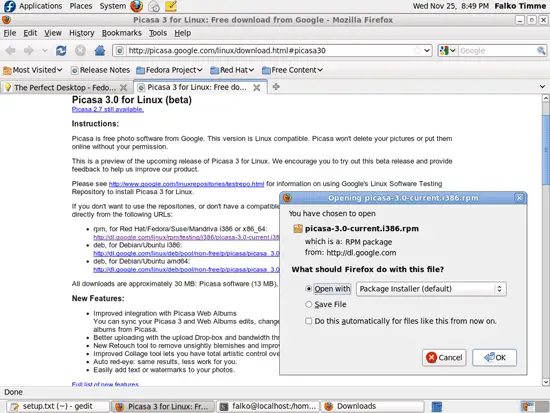Open the Tools menu
The height and width of the screenshot is (413, 550).
click(x=158, y=33)
